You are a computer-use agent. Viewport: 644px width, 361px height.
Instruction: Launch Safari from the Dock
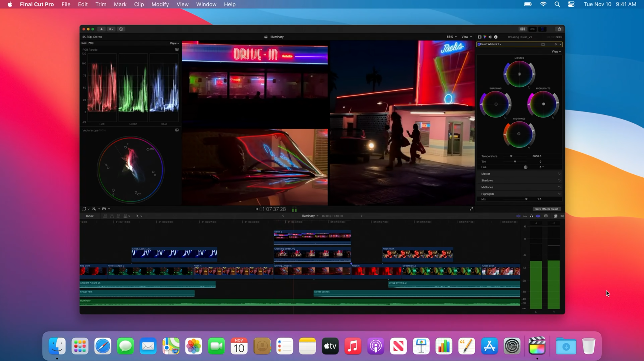(x=103, y=346)
